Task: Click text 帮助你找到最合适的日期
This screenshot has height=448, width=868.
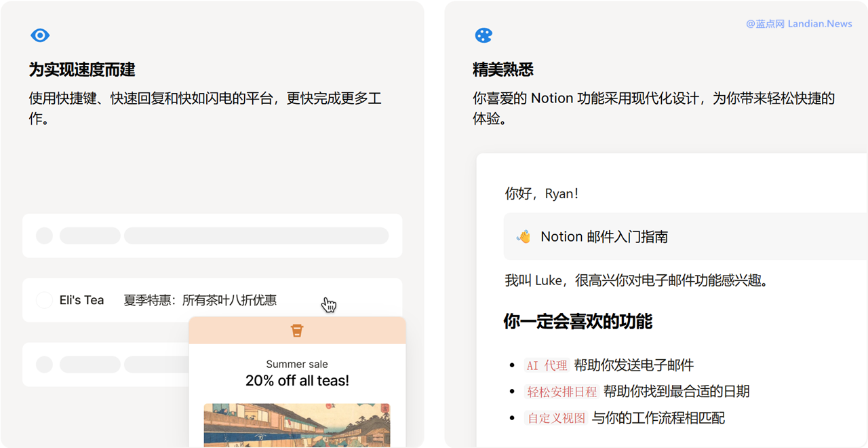Action: 677,392
